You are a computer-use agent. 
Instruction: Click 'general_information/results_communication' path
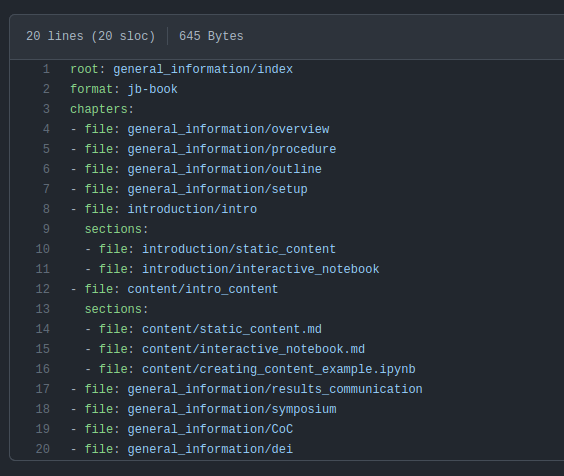pyautogui.click(x=275, y=389)
